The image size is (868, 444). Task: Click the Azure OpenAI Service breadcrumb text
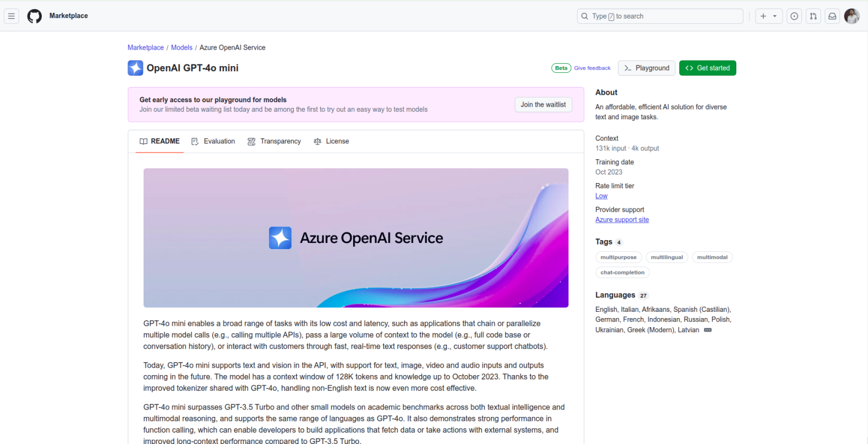(x=232, y=47)
